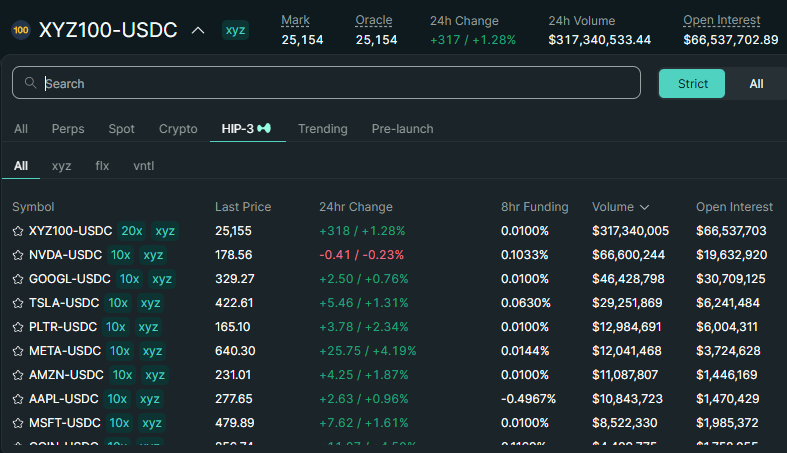Click the header 24h Change value +317 / +1.28%
Screen dimensions: 787x453
click(473, 40)
